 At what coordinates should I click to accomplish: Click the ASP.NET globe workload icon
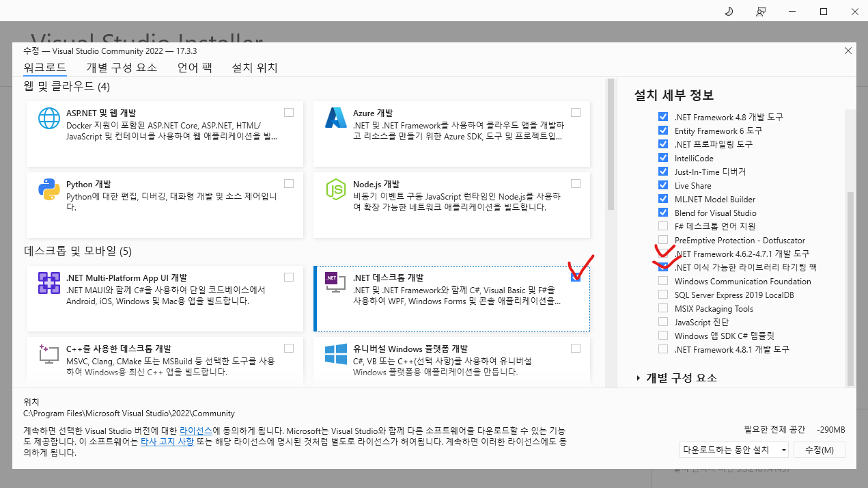point(49,118)
